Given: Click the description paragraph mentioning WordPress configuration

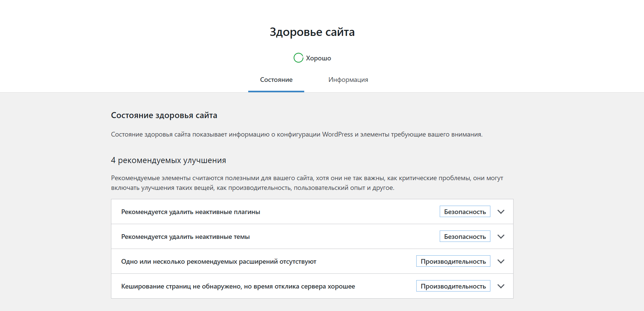Looking at the screenshot, I should (x=297, y=135).
